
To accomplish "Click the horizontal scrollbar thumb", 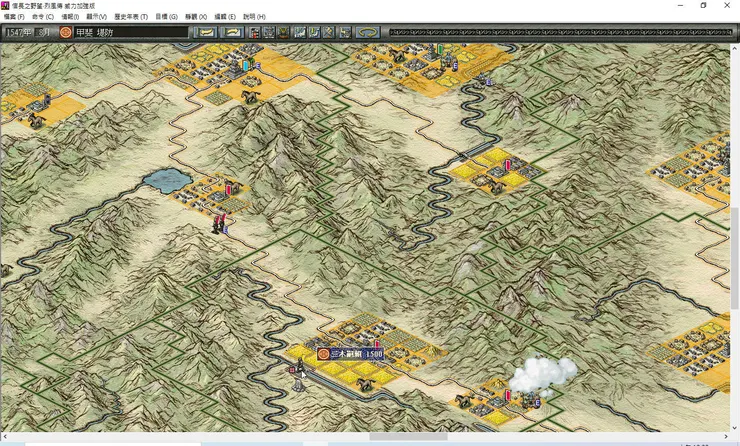I will 409,437.
